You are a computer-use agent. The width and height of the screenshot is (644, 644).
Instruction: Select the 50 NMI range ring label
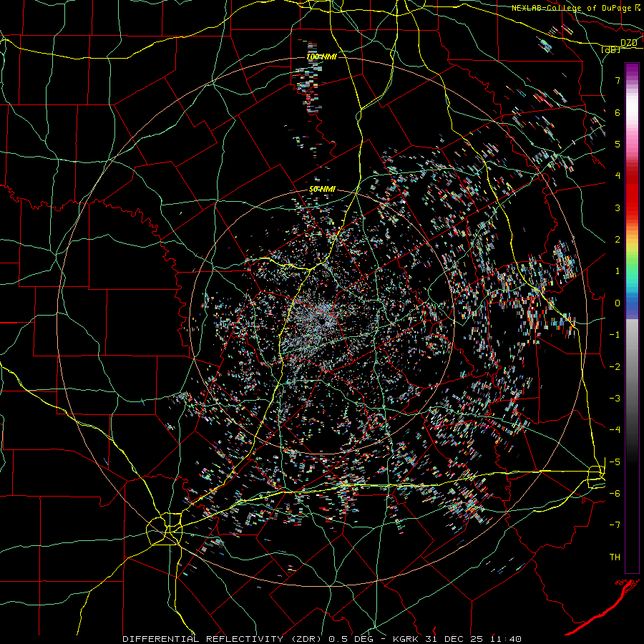(322, 190)
